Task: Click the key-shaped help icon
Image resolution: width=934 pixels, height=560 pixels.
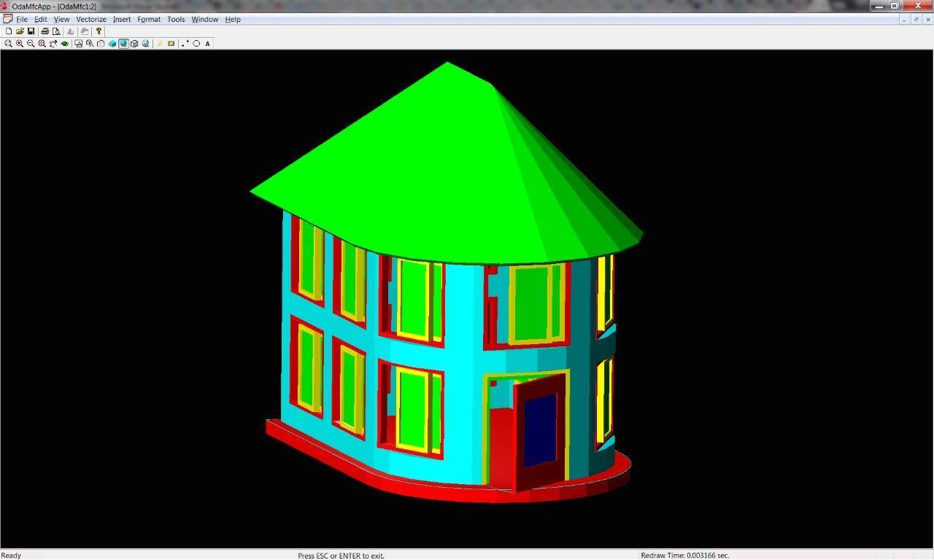Action: pyautogui.click(x=99, y=31)
